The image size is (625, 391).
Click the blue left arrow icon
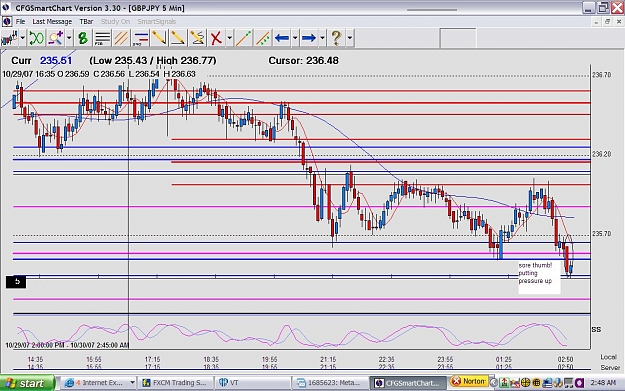click(x=282, y=38)
